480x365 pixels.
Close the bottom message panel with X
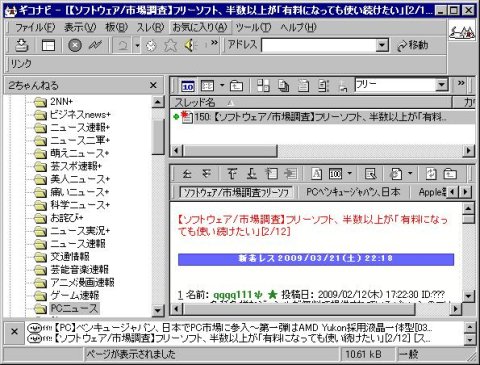click(x=14, y=332)
